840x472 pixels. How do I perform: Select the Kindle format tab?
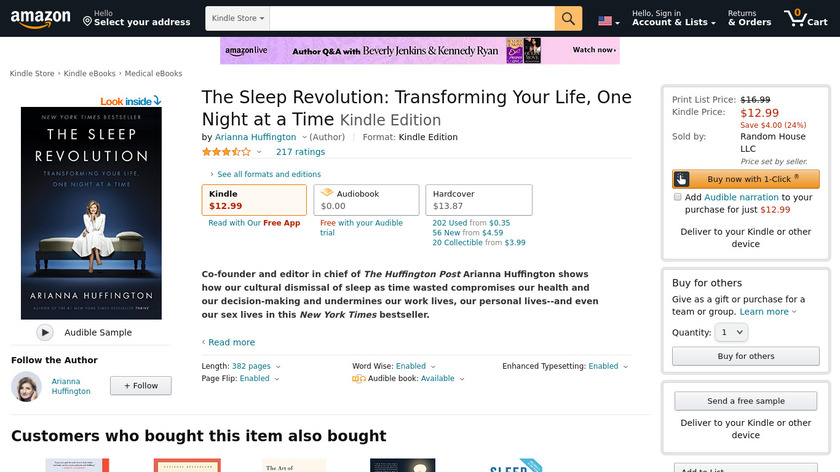(x=254, y=200)
